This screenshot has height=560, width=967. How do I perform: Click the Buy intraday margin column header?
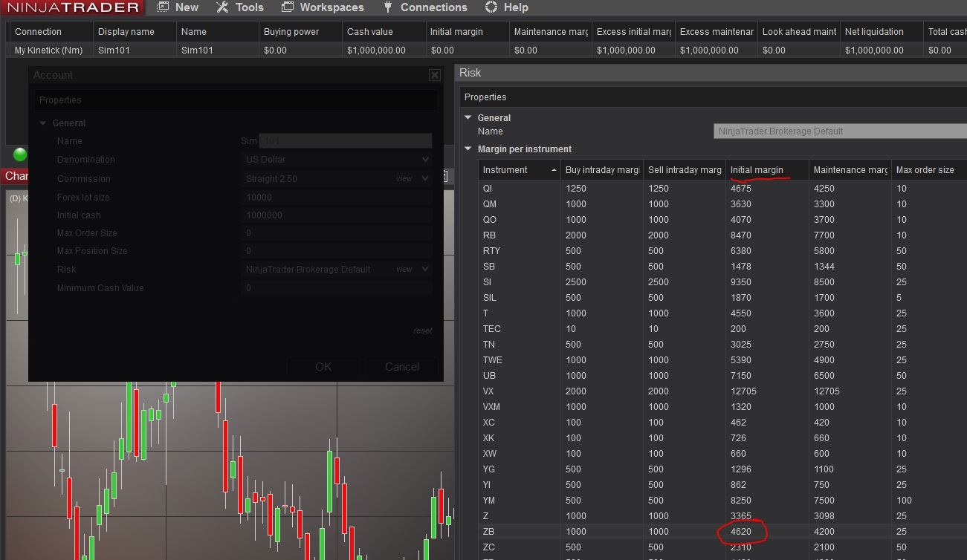(602, 170)
